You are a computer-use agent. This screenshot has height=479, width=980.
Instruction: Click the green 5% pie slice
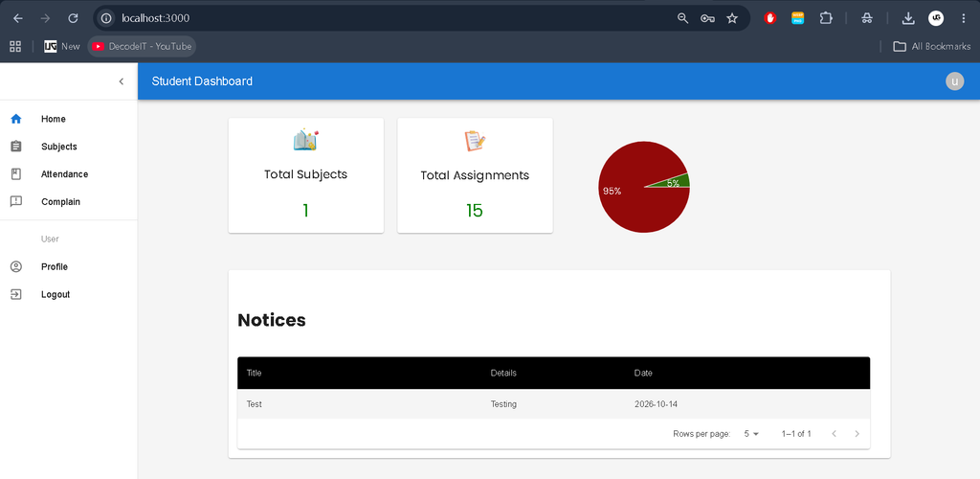679,181
